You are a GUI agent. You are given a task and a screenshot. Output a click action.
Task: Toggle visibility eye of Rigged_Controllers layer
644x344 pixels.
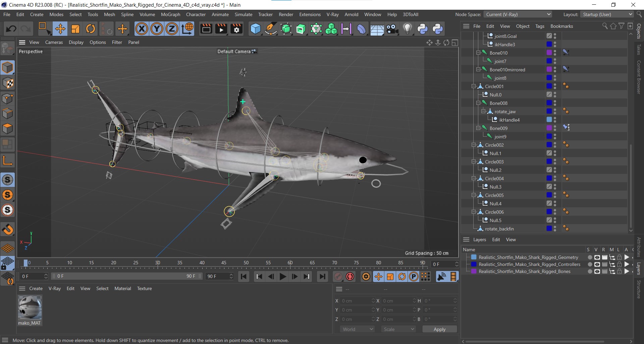click(597, 264)
